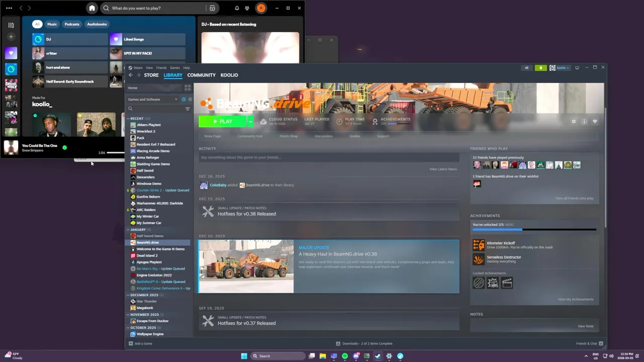Show BeamNG.drive game info icon
This screenshot has height=362, width=644.
coord(584,122)
